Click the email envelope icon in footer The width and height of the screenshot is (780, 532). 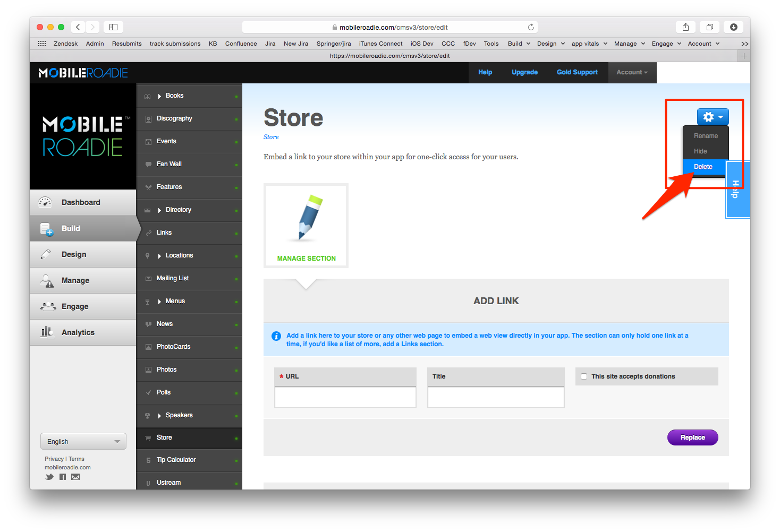coord(75,477)
